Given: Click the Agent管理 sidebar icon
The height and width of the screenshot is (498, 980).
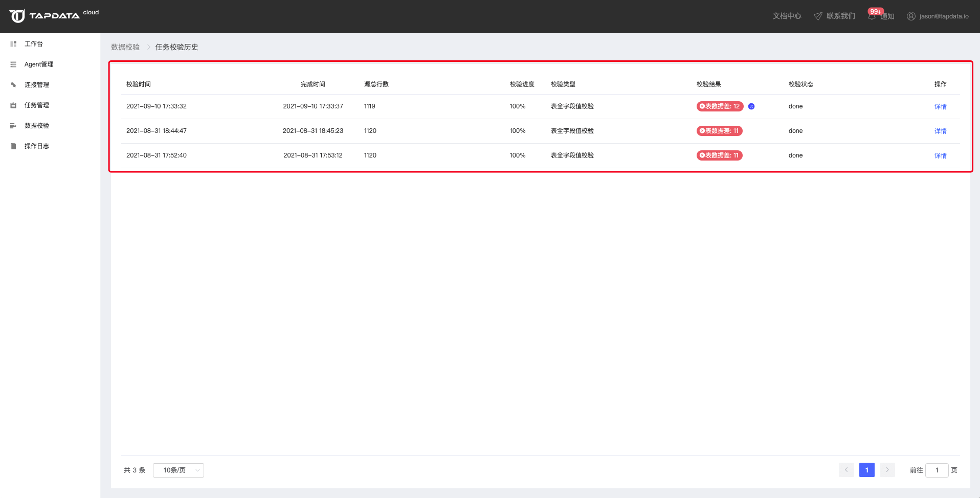Looking at the screenshot, I should point(13,64).
